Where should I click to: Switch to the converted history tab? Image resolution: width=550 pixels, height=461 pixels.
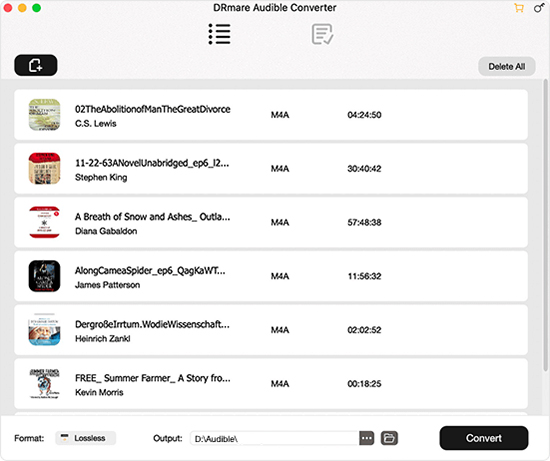(x=322, y=34)
